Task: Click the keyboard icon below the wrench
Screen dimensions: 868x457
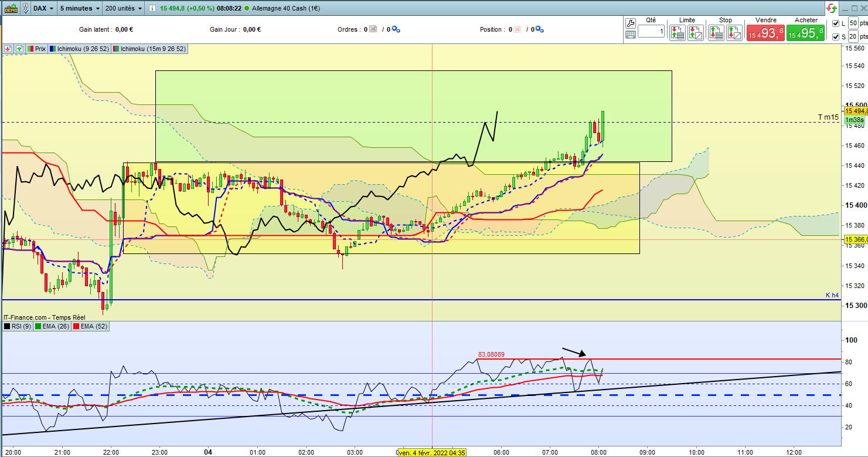Action: 631,35
